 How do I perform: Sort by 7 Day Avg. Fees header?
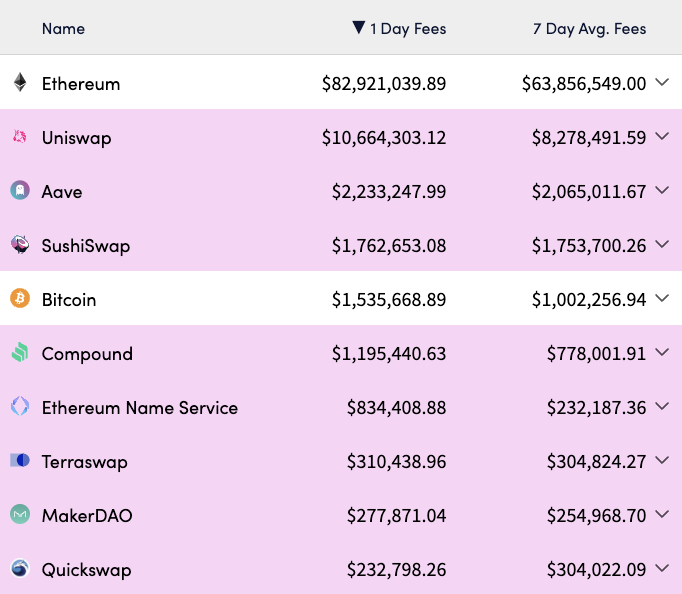point(589,29)
